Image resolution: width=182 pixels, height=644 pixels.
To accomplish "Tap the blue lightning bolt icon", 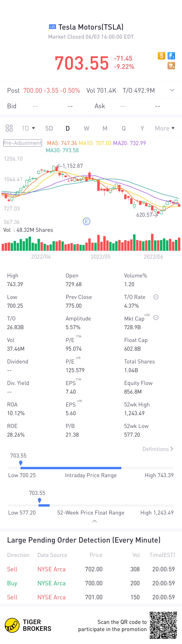I will coord(171,56).
